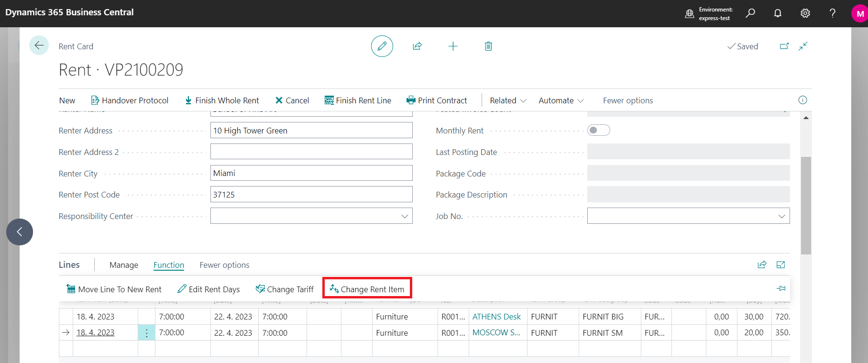The height and width of the screenshot is (363, 868).
Task: Click the trash delete icon
Action: pos(488,46)
